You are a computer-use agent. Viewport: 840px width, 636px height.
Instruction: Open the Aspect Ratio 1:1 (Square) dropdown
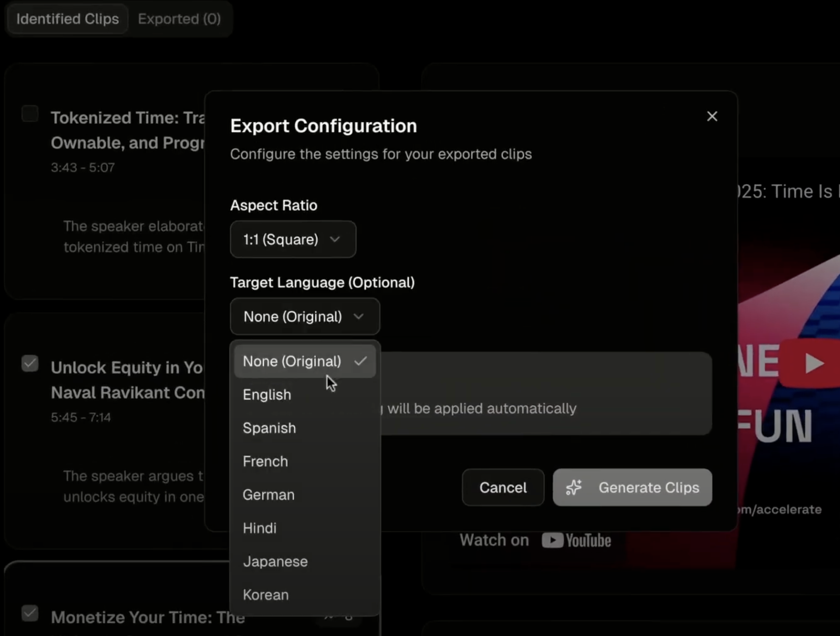[x=293, y=239]
